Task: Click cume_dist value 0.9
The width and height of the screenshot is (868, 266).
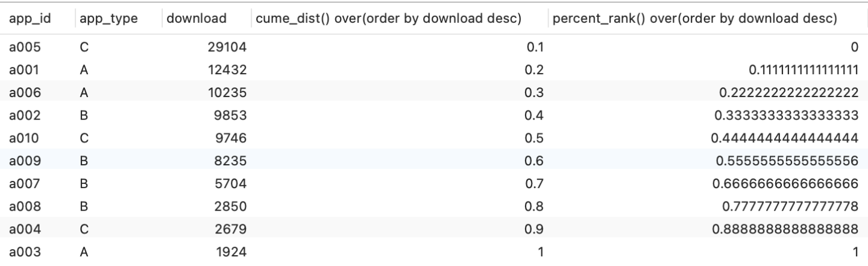Action: [535, 230]
